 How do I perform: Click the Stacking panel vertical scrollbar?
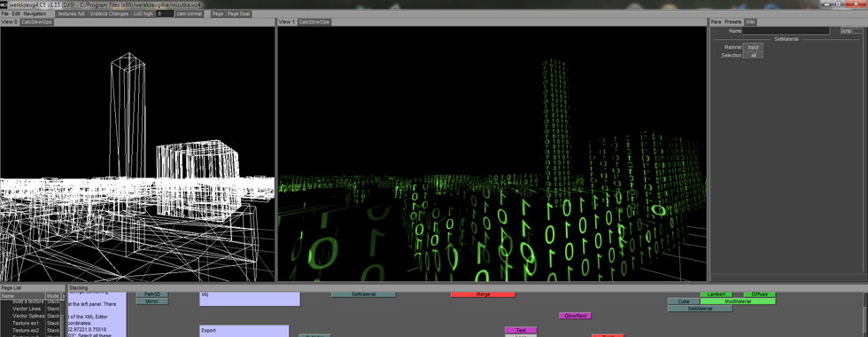[864, 314]
